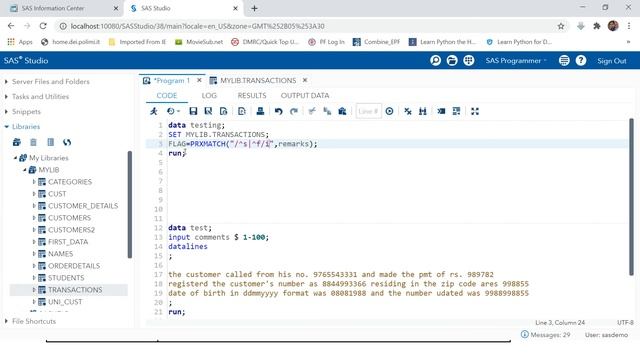Switch to the SAS Information Center browser tab

[x=53, y=8]
